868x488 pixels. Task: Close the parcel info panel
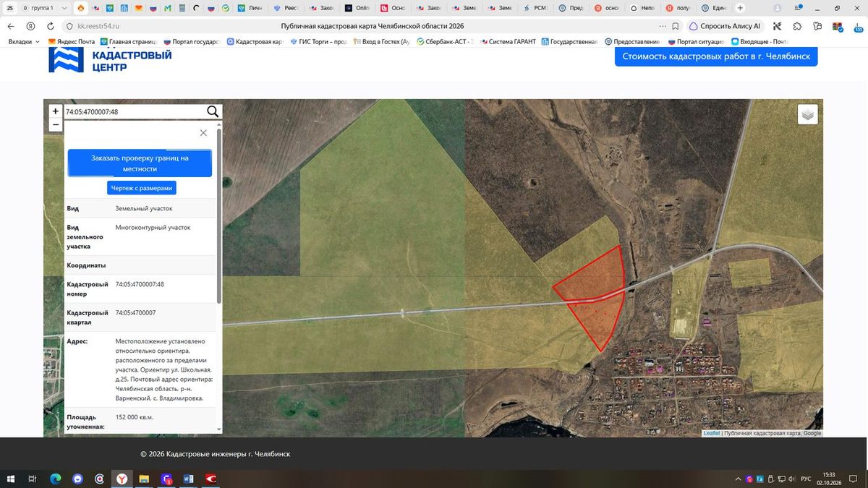(x=203, y=133)
